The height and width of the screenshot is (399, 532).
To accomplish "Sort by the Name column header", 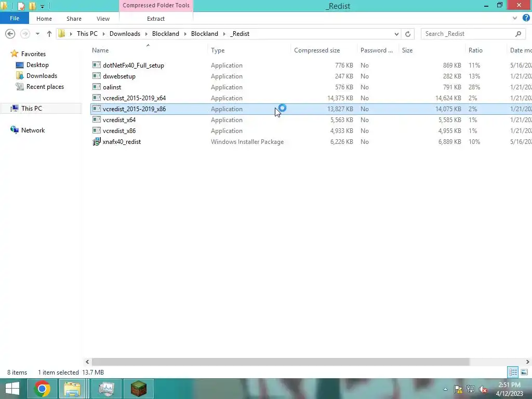I will [100, 50].
